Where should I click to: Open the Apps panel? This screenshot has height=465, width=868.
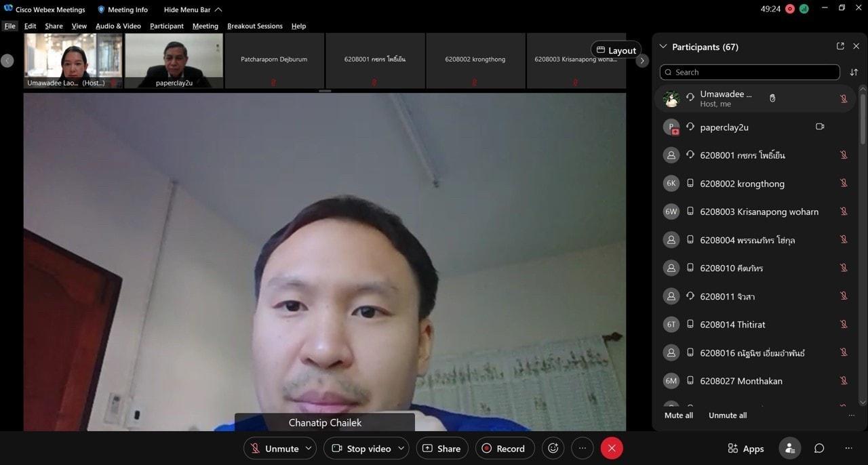click(x=746, y=449)
